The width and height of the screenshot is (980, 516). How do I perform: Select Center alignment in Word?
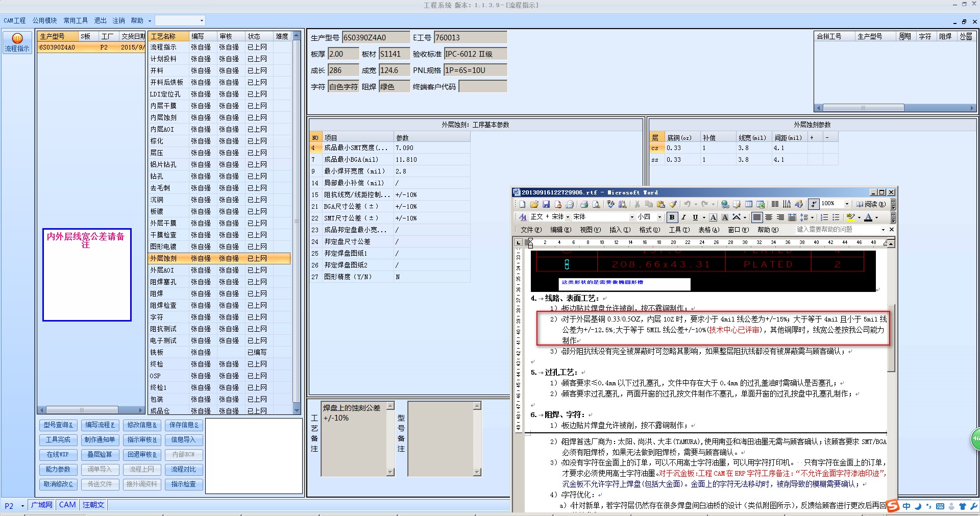[x=769, y=217]
